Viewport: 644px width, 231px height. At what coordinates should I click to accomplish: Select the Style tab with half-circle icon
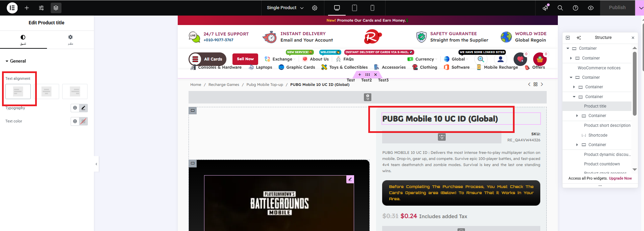coord(23,40)
